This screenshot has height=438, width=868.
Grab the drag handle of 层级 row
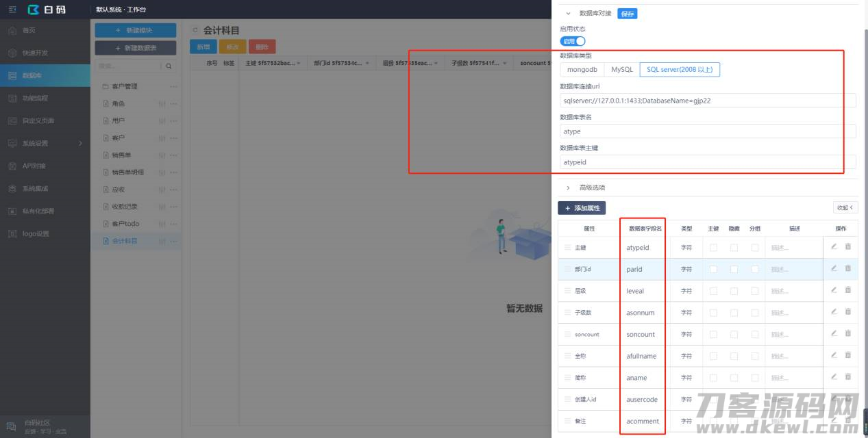[567, 291]
